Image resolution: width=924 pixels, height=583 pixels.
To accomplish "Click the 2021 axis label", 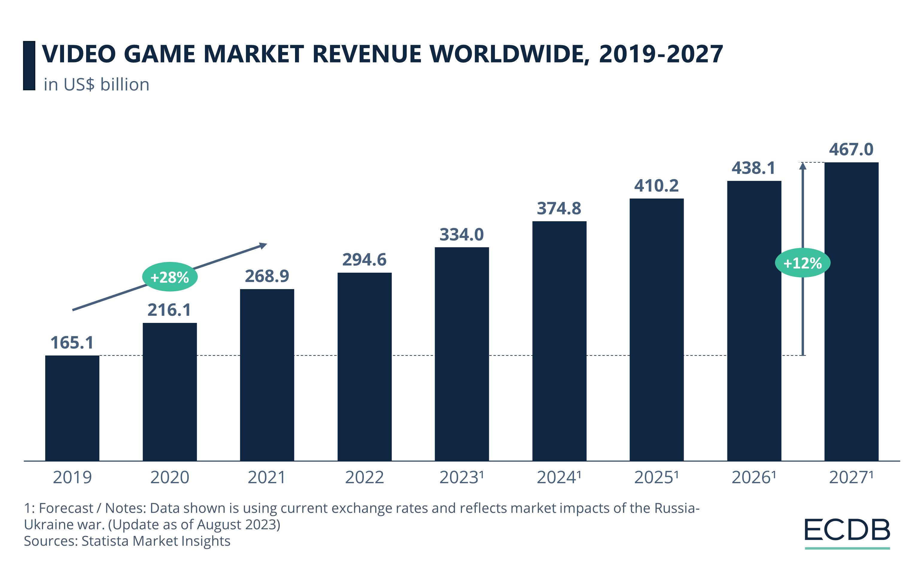I will click(x=267, y=477).
